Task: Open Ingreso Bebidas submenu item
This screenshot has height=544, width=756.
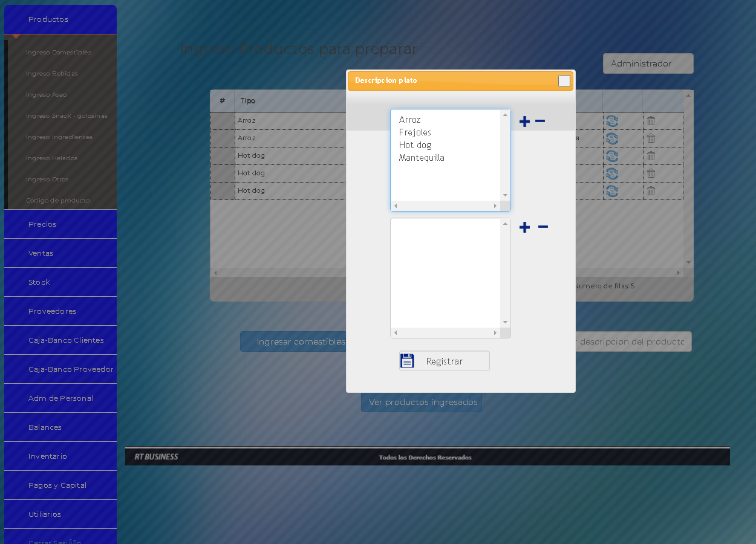Action: (x=52, y=74)
